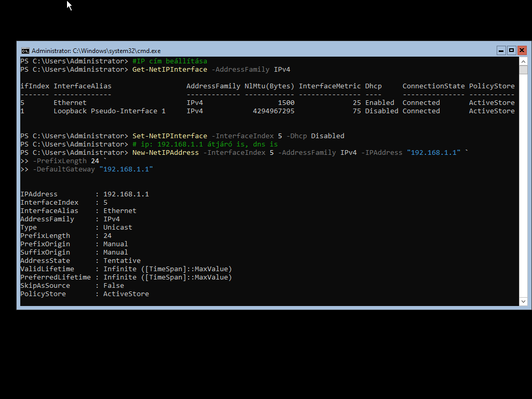Click the AddressState 'Tentative' value
The width and height of the screenshot is (532, 399).
click(122, 261)
